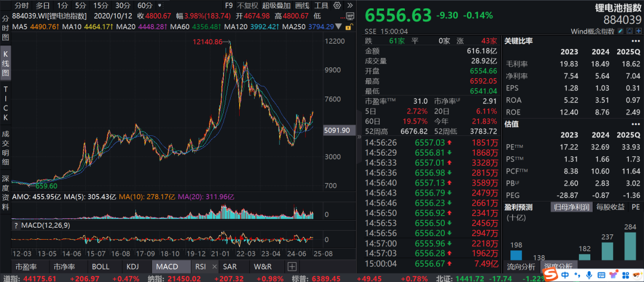This screenshot has width=644, height=282.
Task: Open the 流向分析 flow analysis tab
Action: [x=520, y=266]
